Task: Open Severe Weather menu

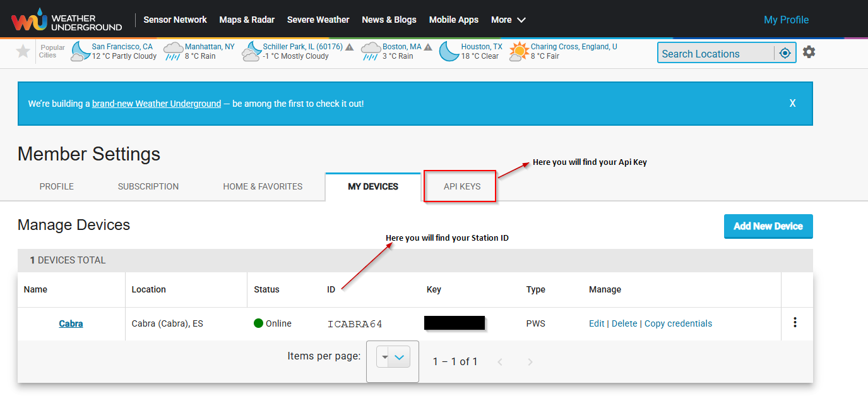Action: [x=318, y=20]
